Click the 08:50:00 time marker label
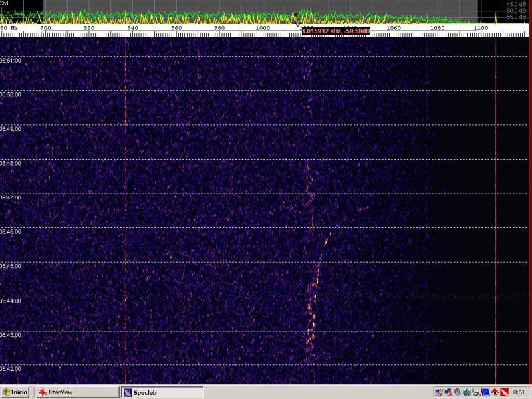Viewport: 532px width, 399px height. [x=11, y=94]
